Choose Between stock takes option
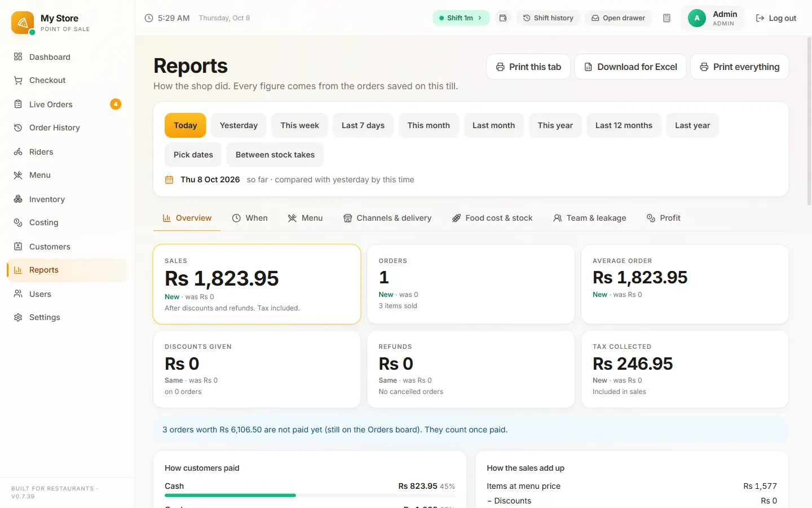812x508 pixels. point(275,155)
